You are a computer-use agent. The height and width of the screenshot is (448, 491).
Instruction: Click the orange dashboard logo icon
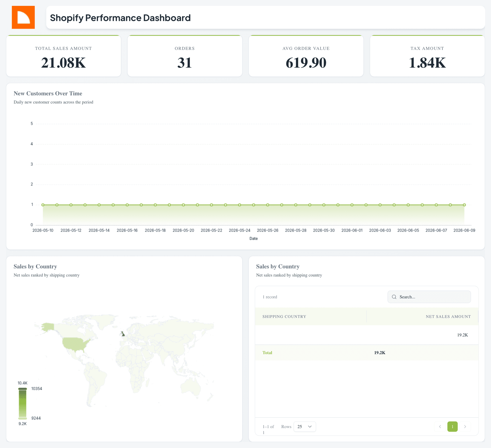coord(23,17)
